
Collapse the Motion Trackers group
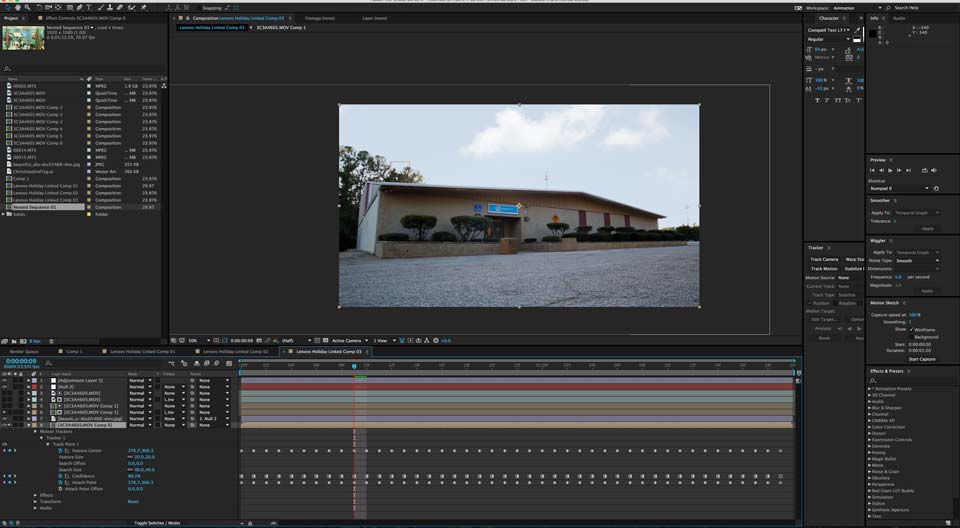pos(35,431)
